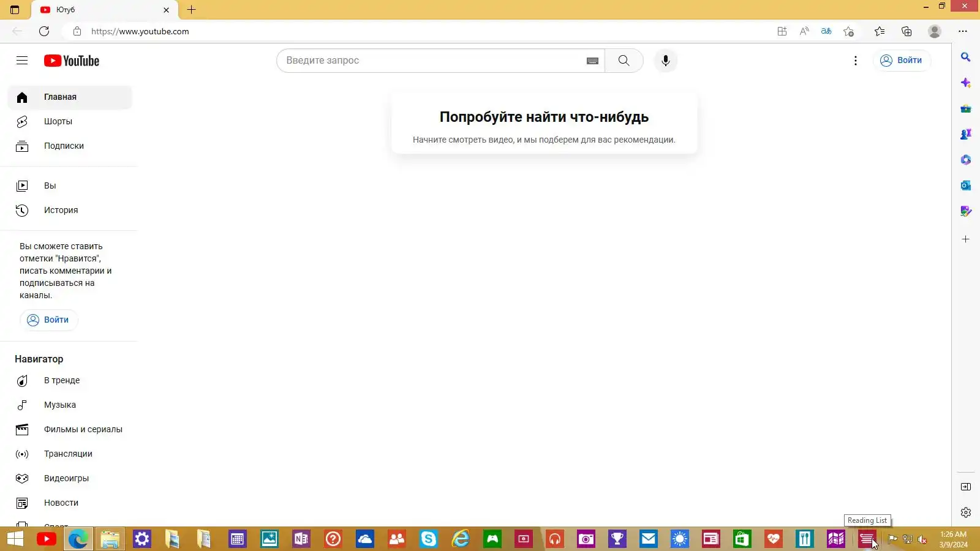Screen dimensions: 980x551
Task: Open the Store app on taskbar
Action: coord(742,539)
